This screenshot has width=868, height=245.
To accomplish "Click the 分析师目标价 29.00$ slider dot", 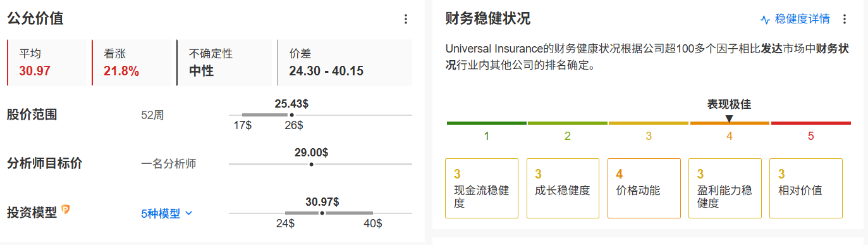I will click(311, 164).
